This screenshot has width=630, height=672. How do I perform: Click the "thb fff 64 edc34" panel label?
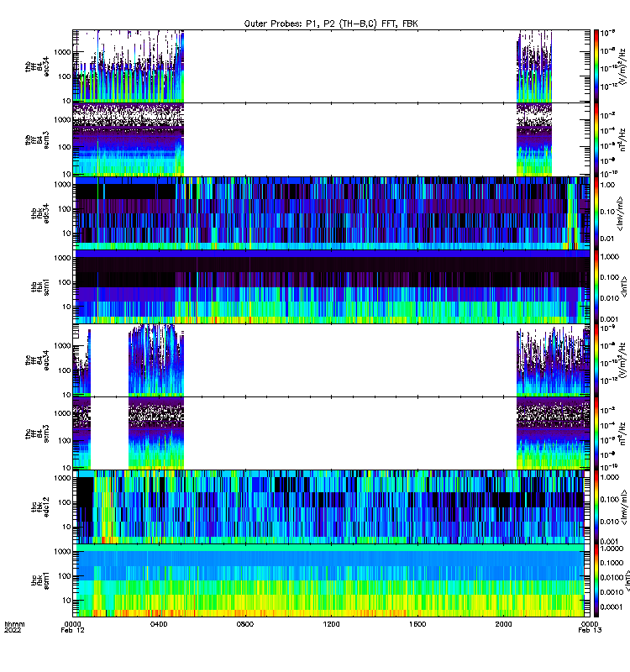click(x=37, y=66)
